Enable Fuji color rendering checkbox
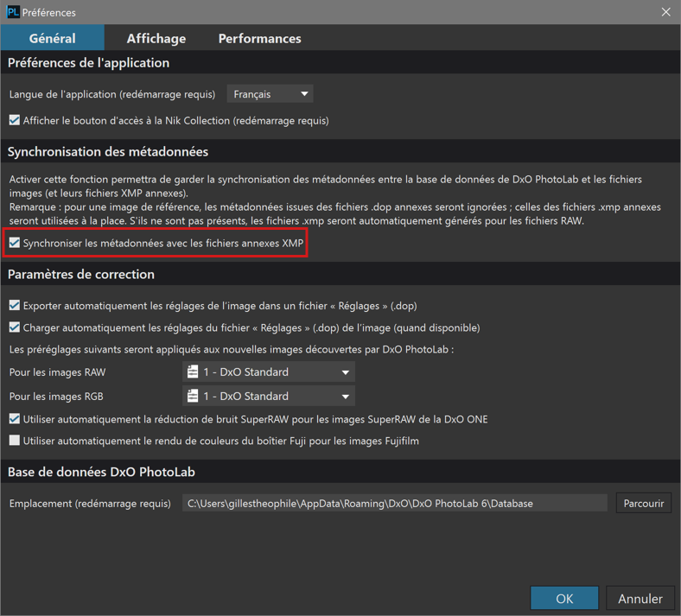The width and height of the screenshot is (681, 616). (15, 441)
